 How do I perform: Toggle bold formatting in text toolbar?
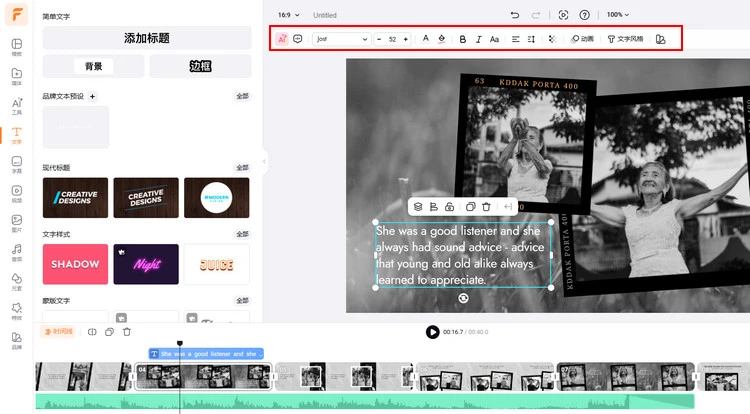[462, 39]
